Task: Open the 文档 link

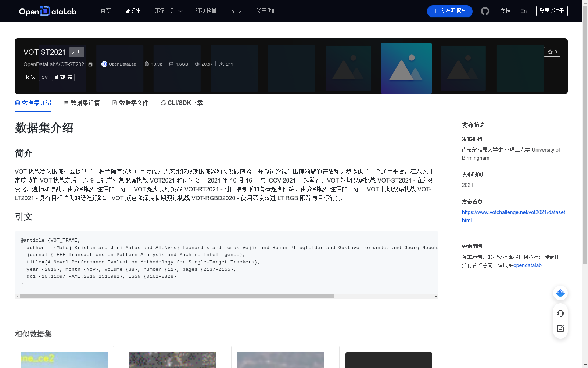Action: (x=505, y=11)
